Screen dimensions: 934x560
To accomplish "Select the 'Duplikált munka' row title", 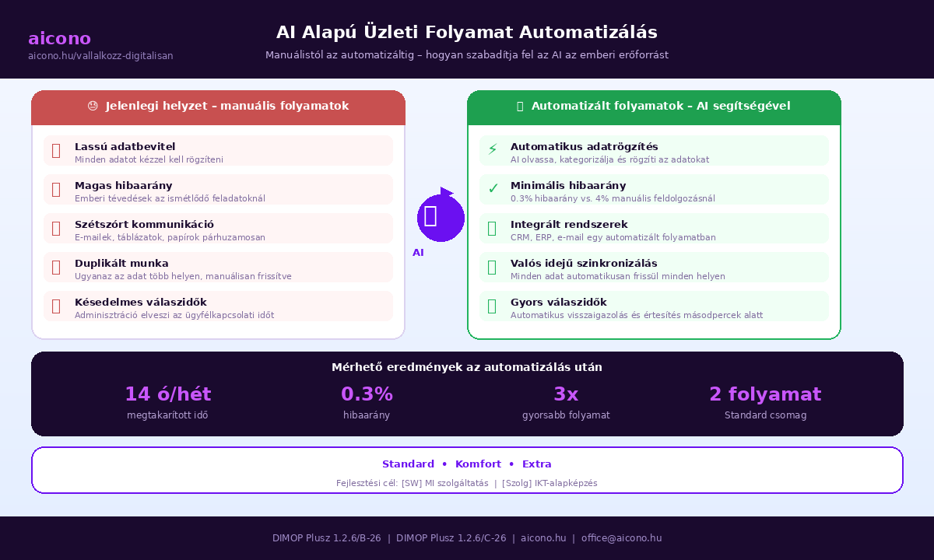I will coord(121,263).
